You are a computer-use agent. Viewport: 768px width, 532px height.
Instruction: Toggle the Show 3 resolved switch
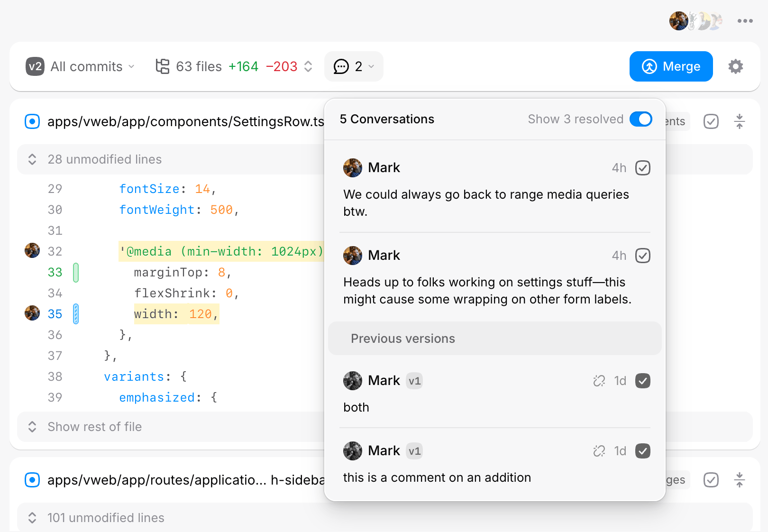tap(640, 119)
